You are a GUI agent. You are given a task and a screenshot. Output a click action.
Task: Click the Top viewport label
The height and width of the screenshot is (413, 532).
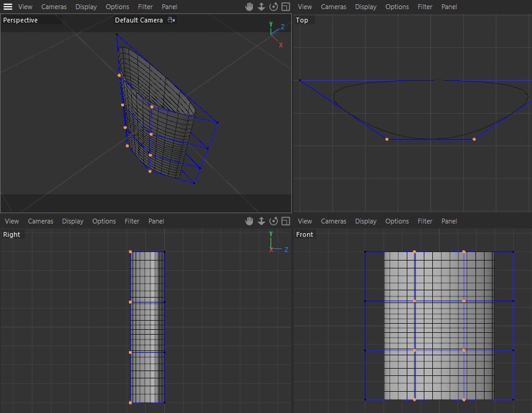[x=302, y=20]
